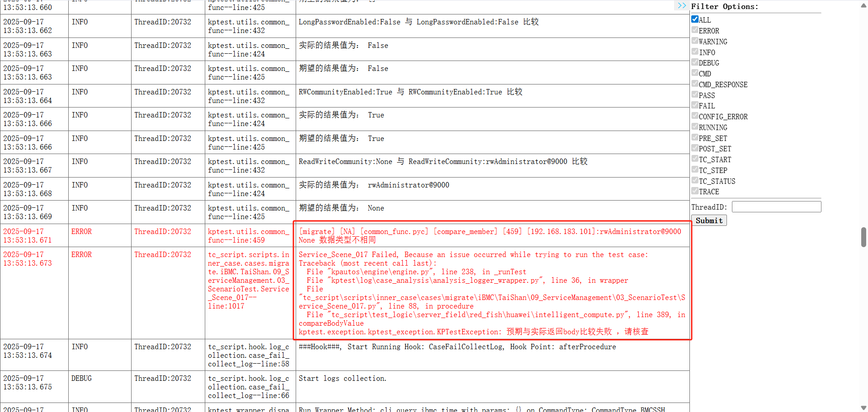Select the FAIL filter checkbox

pyautogui.click(x=695, y=105)
